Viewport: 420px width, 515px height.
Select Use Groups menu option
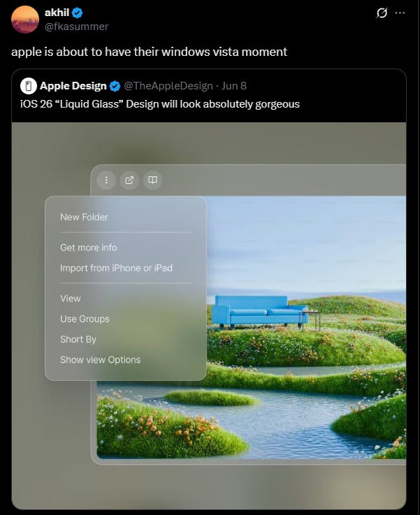[85, 319]
